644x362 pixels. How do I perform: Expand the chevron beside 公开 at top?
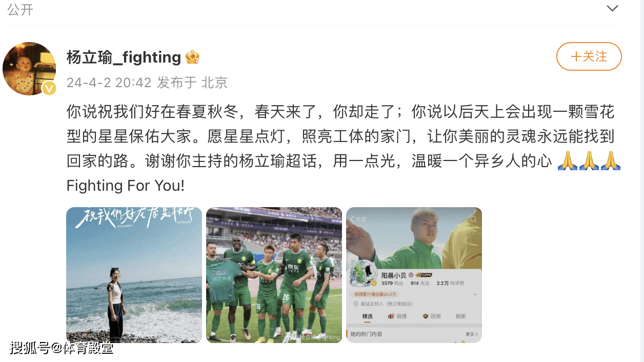(612, 8)
